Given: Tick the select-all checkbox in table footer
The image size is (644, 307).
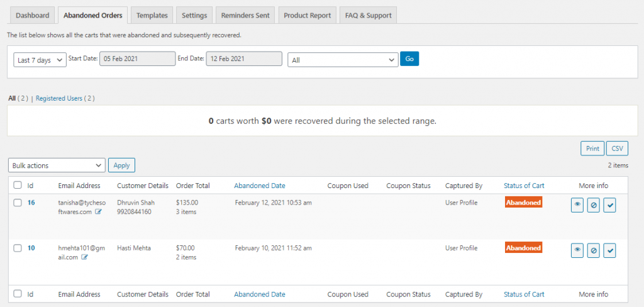Looking at the screenshot, I should (x=17, y=294).
